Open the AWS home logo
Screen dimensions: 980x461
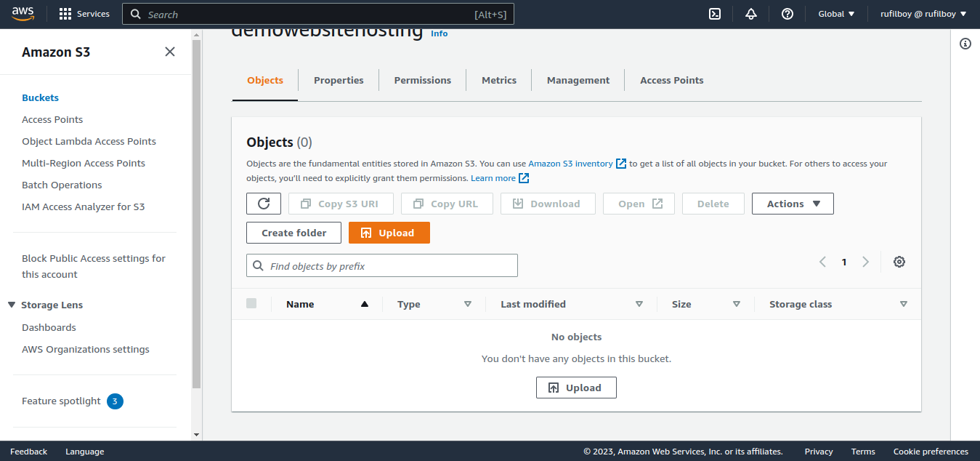coord(23,14)
